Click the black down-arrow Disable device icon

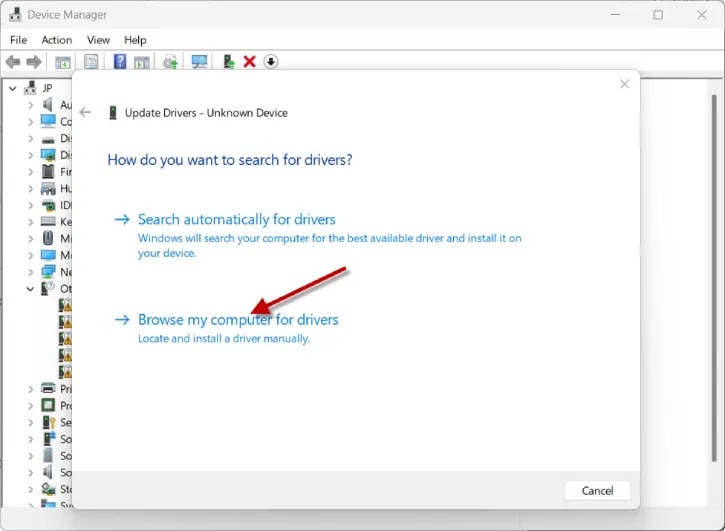tap(271, 62)
